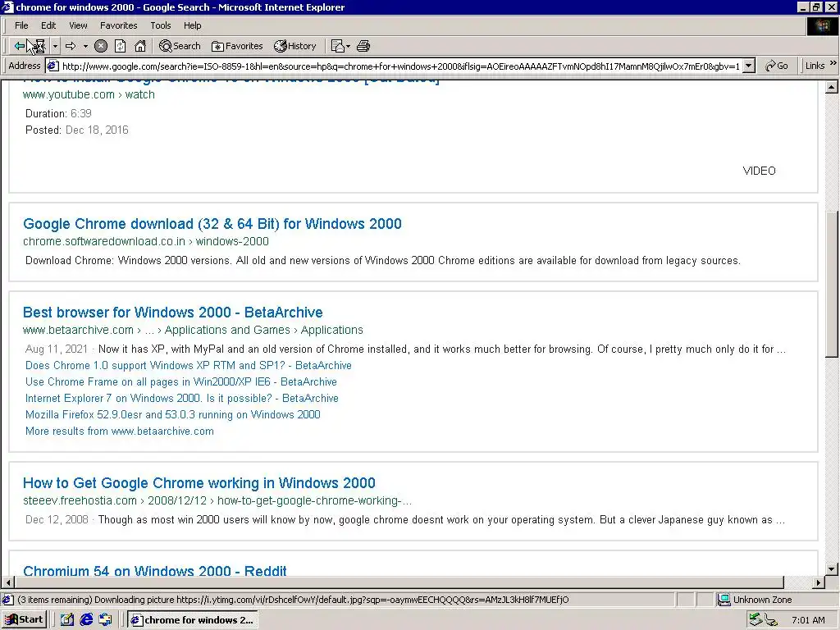The height and width of the screenshot is (630, 840).
Task: Click the 'Duration: 6:39' text
Action: tap(58, 113)
